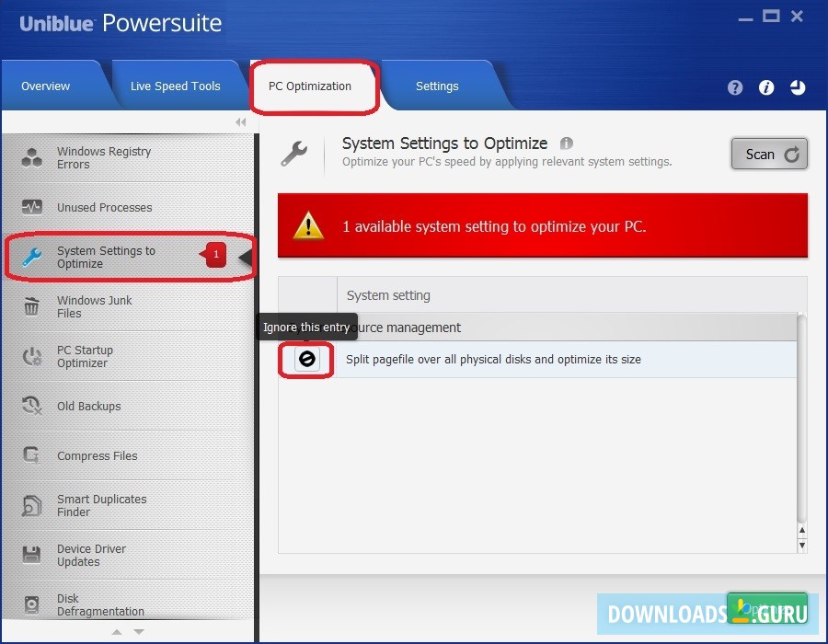Click the Device Driver Updates floppy icon
The image size is (828, 644).
pos(31,555)
